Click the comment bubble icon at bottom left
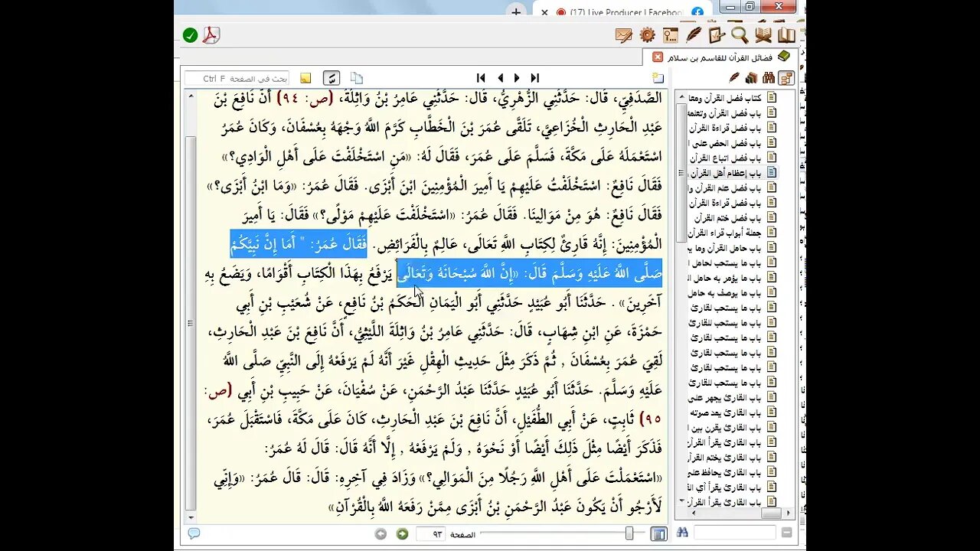This screenshot has height=551, width=980. click(194, 533)
